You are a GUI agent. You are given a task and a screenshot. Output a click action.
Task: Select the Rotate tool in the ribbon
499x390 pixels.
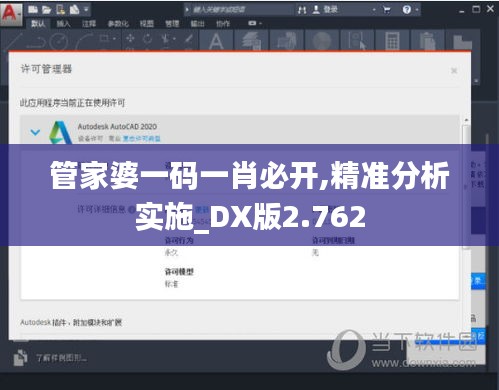147,38
